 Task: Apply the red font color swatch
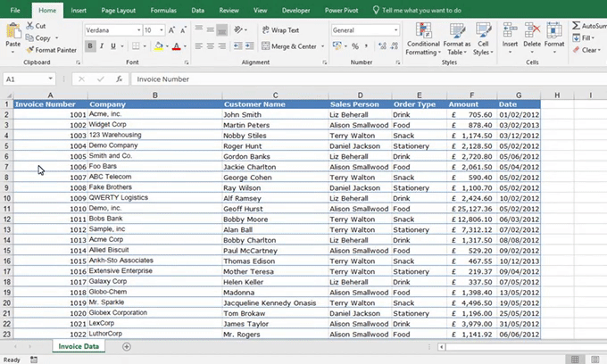176,46
